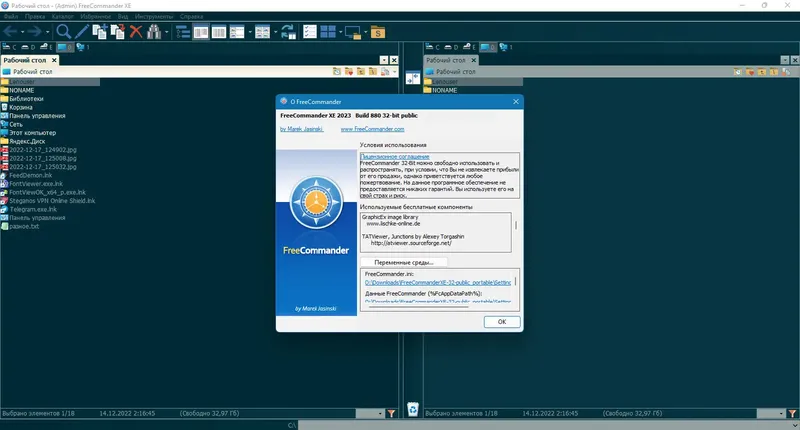Open the Каталог menu
Viewport: 800px width, 430px height.
point(63,16)
